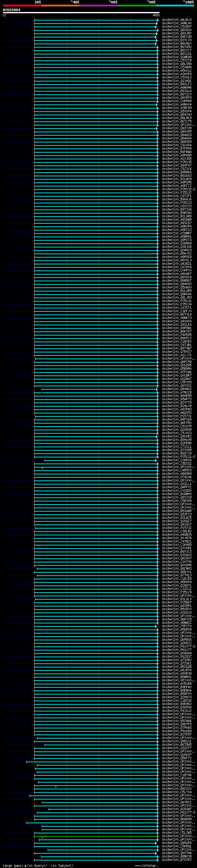Click the hit label UniRef100_P15731

point(176,416)
